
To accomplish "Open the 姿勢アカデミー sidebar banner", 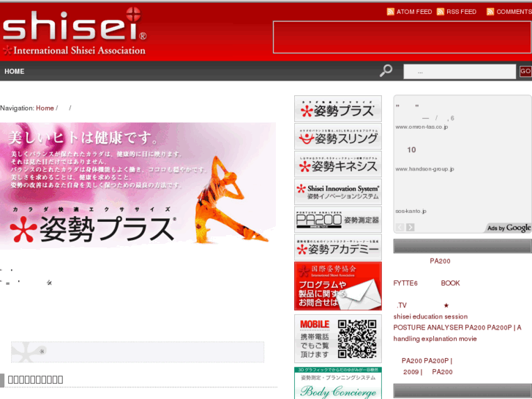I will (x=338, y=247).
